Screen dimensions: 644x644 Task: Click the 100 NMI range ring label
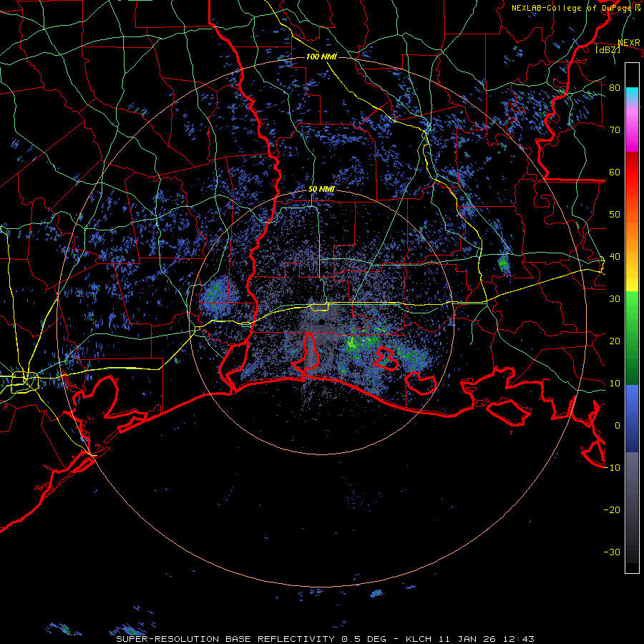pyautogui.click(x=321, y=57)
